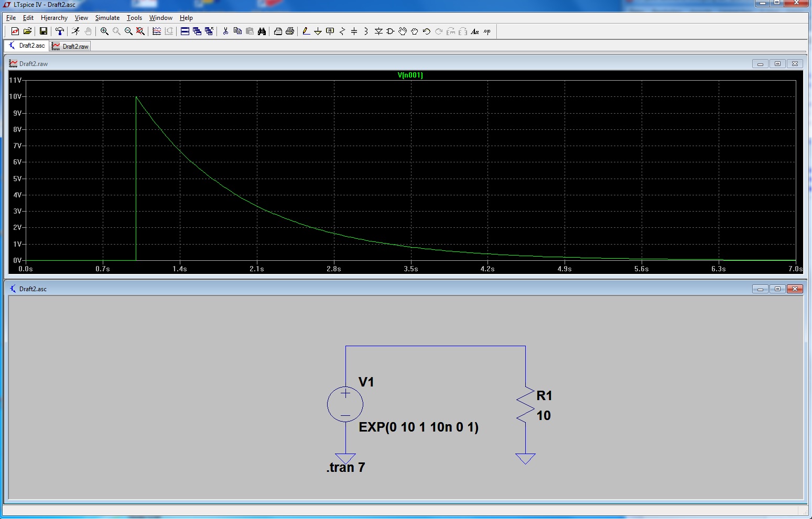This screenshot has height=519, width=812.
Task: Select the V1 voltage source symbol
Action: [x=345, y=404]
